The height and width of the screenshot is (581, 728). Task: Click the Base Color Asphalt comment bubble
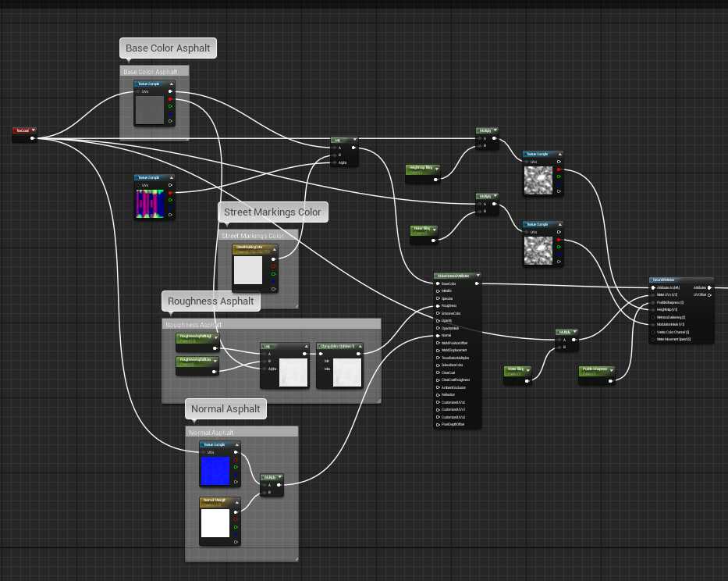(x=168, y=48)
